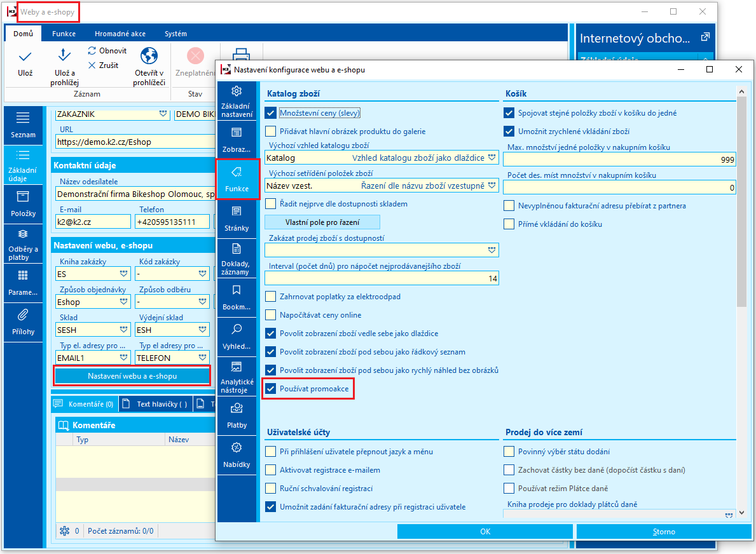Click the Zneplatnění button in the ribbon
Image resolution: width=756 pixels, height=554 pixels.
point(195,63)
